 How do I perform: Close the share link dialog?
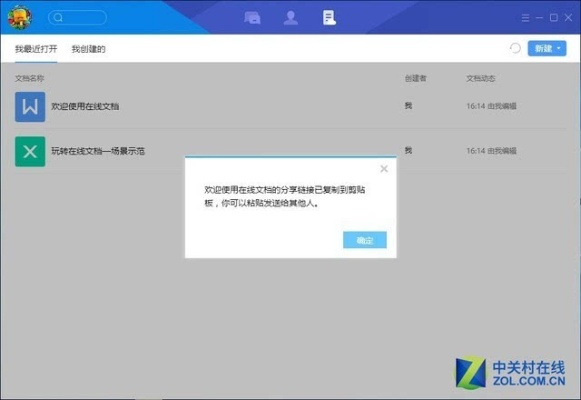tap(384, 169)
